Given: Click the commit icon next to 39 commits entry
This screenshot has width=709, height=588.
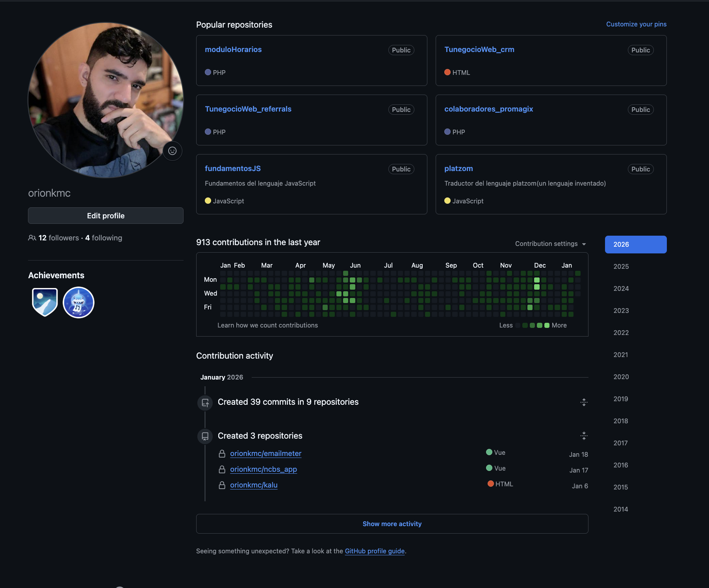Looking at the screenshot, I should (x=205, y=402).
